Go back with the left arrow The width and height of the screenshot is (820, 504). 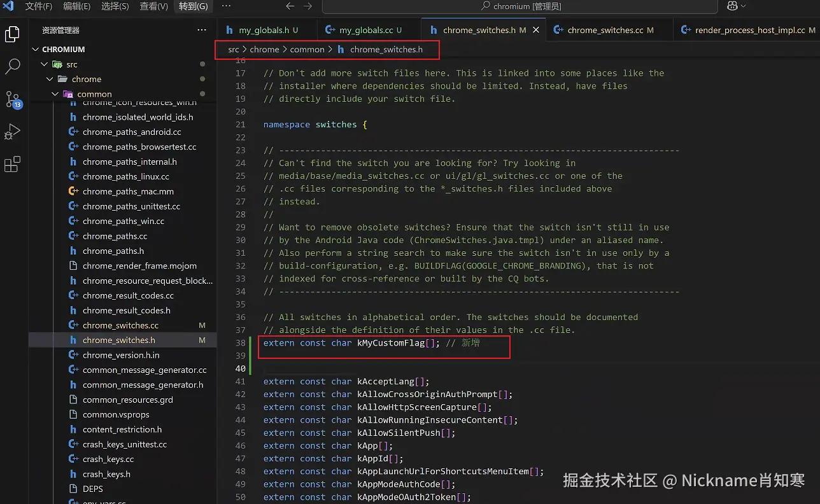(290, 6)
